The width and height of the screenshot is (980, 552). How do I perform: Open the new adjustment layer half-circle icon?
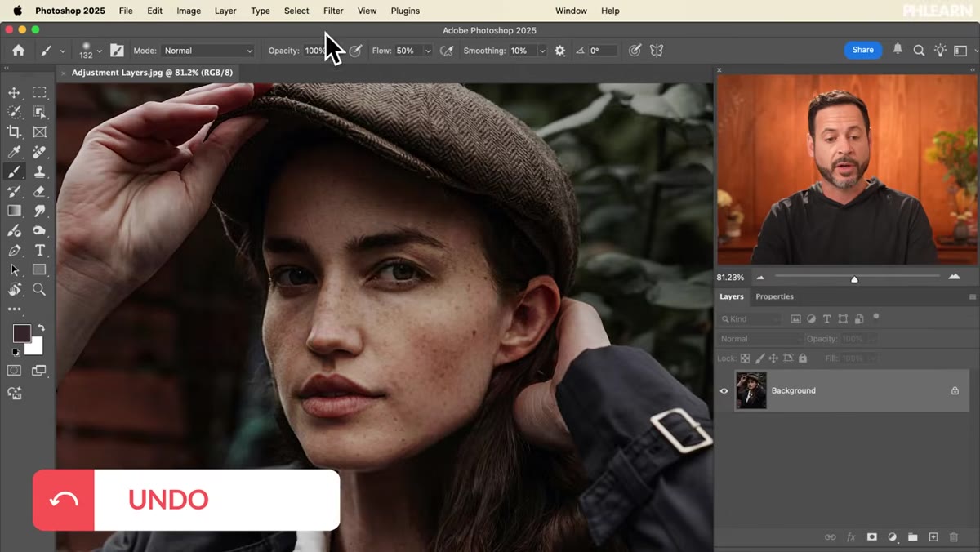pos(893,537)
